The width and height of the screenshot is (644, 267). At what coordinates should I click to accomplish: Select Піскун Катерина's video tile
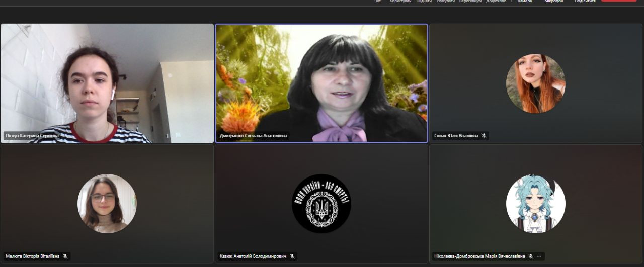[x=107, y=83]
